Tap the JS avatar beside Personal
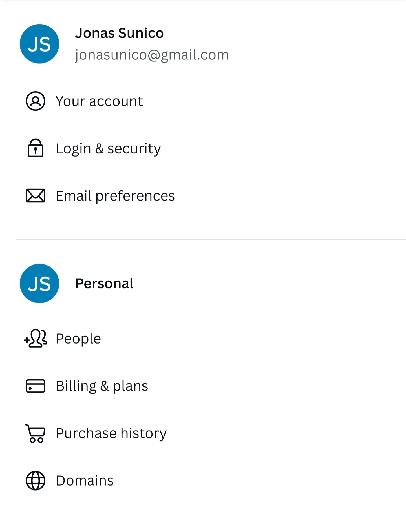406x532 pixels. click(x=39, y=283)
